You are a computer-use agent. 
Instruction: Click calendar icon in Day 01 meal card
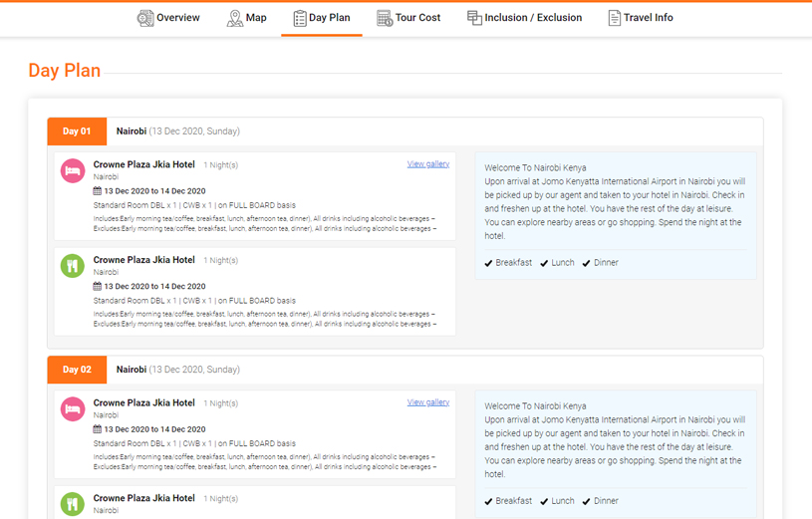pos(98,286)
